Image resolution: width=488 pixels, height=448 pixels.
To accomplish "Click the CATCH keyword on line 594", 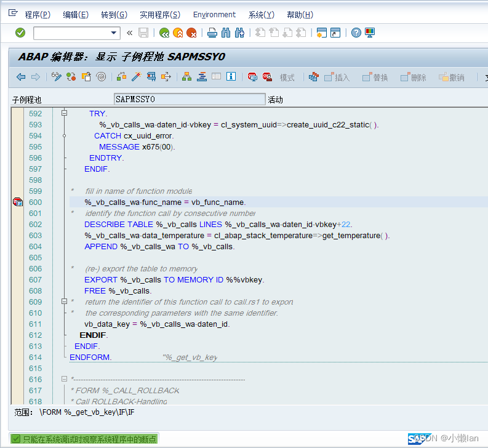I will click(108, 136).
